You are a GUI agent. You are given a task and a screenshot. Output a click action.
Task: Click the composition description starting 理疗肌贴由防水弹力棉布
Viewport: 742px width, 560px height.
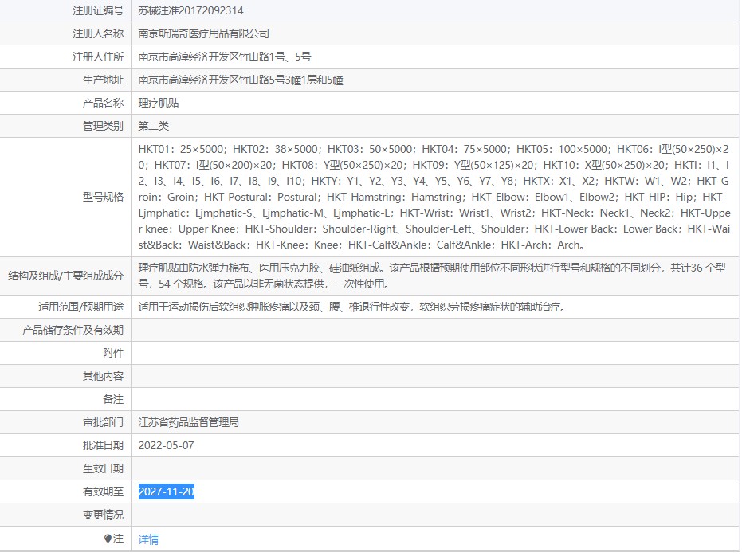click(x=432, y=276)
